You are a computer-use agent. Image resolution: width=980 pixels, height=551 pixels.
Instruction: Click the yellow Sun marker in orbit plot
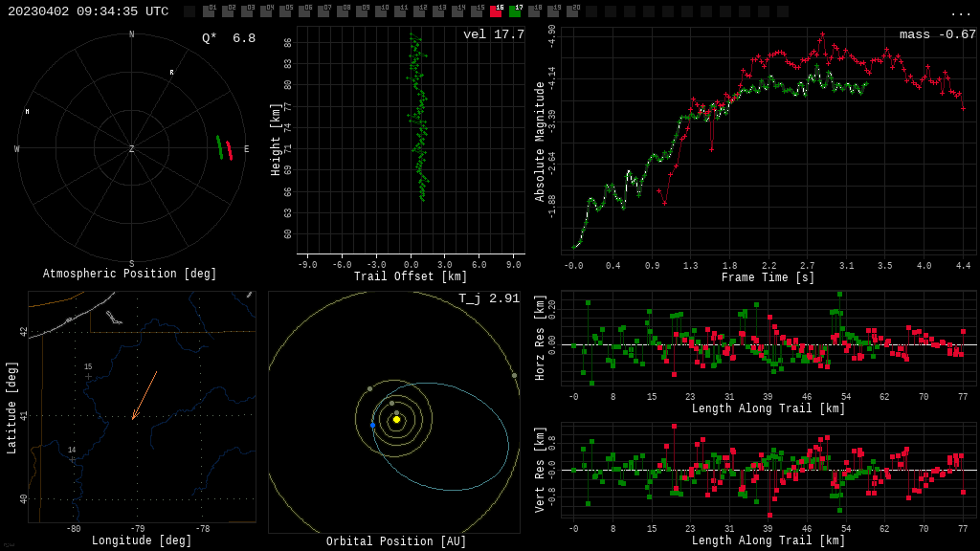(396, 419)
